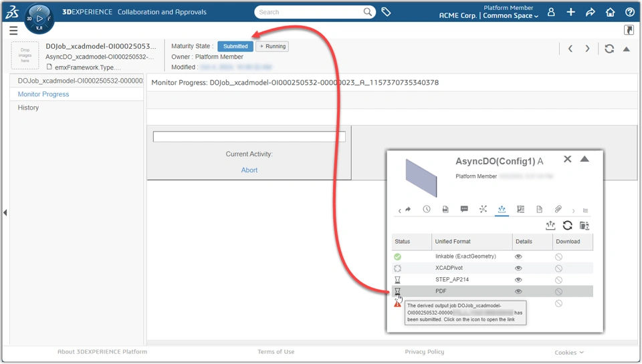642x364 pixels.
Task: Select the derived outputs tab
Action: pyautogui.click(x=502, y=210)
